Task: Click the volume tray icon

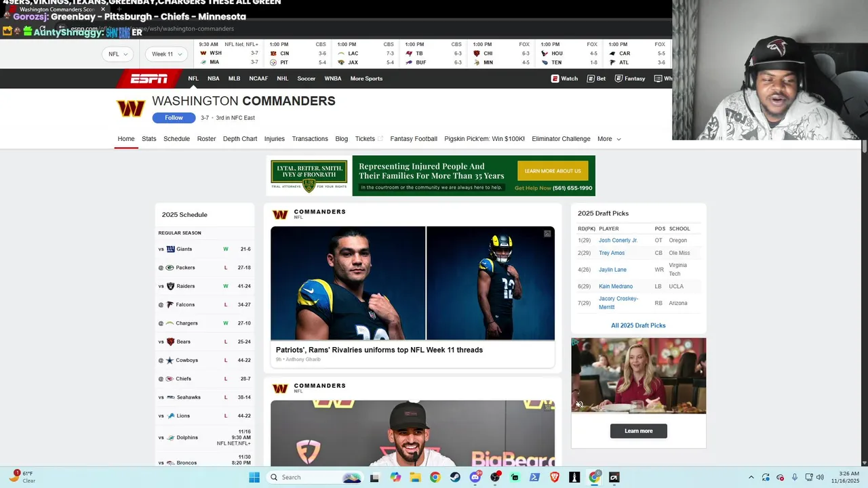Action: (820, 477)
